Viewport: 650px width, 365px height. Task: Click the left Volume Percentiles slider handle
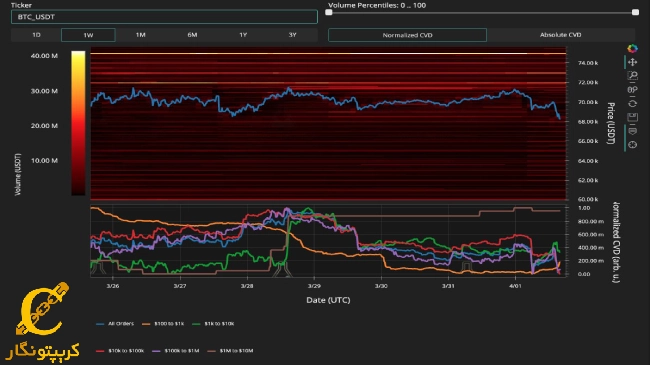coord(329,12)
